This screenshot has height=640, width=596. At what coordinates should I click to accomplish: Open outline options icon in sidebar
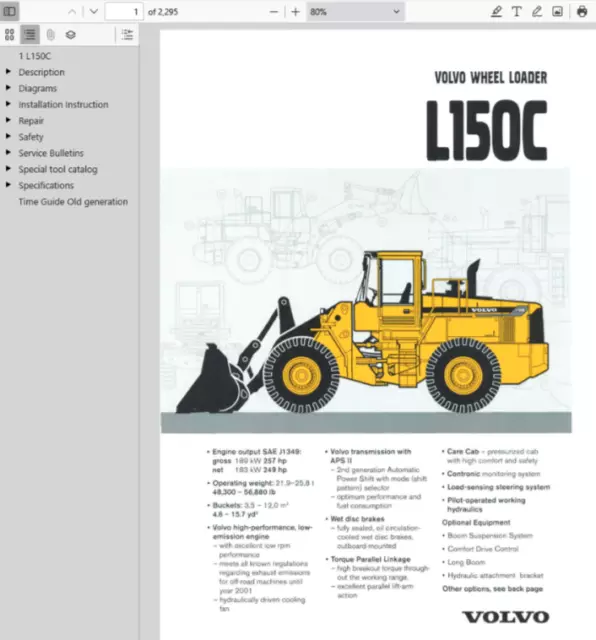pyautogui.click(x=127, y=35)
